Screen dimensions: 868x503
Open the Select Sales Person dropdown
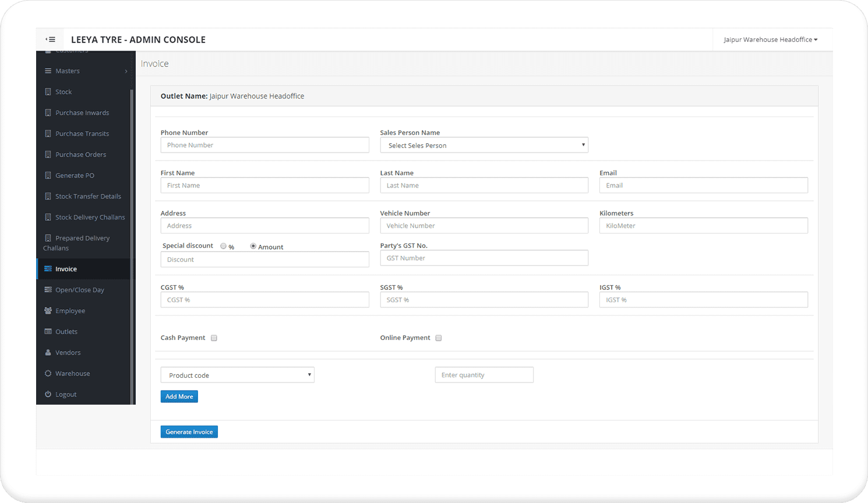[x=484, y=145]
